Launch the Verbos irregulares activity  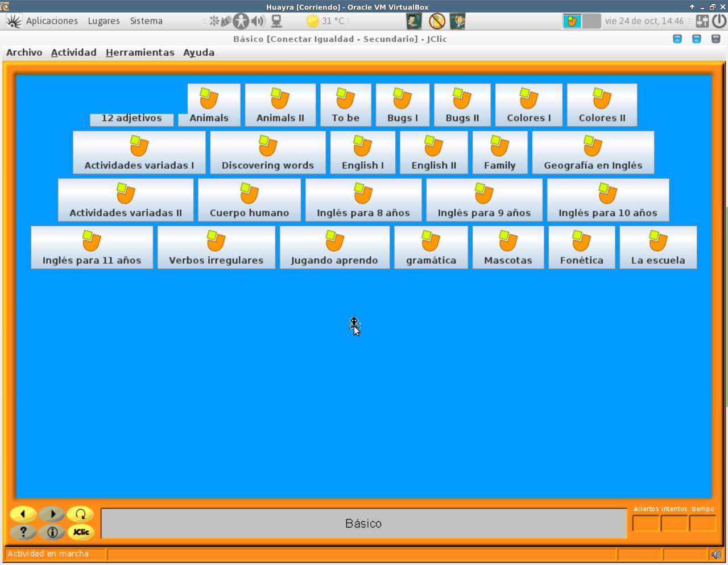pos(216,248)
